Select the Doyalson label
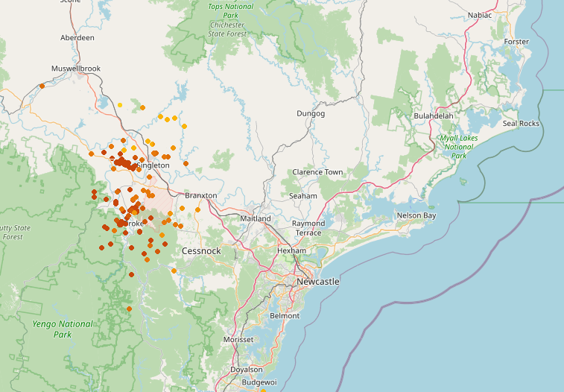 click(x=247, y=370)
